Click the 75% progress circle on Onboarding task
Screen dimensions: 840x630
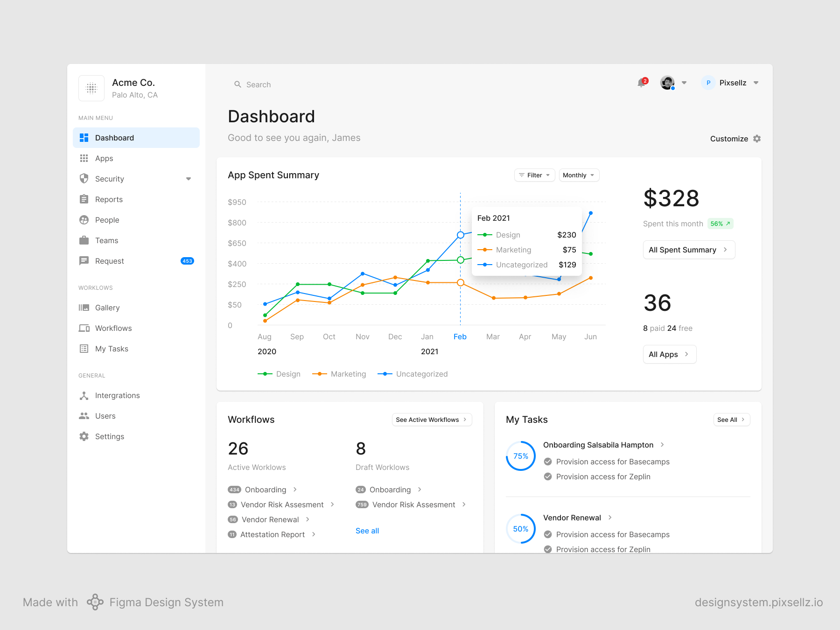(520, 456)
